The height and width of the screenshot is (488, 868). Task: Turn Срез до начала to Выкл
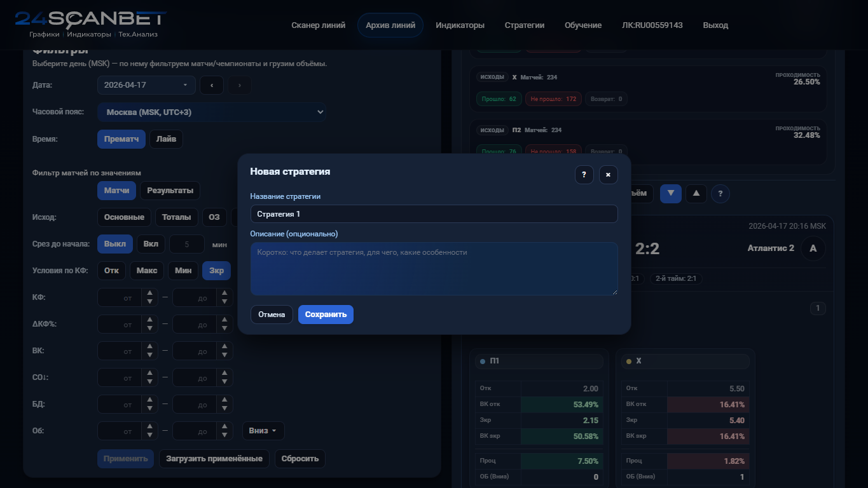pyautogui.click(x=115, y=244)
